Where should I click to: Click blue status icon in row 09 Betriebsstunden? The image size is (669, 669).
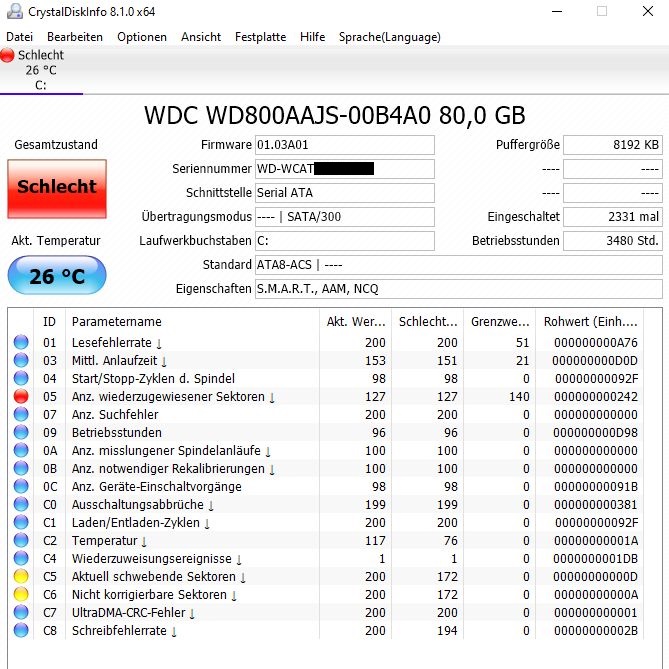coord(21,432)
